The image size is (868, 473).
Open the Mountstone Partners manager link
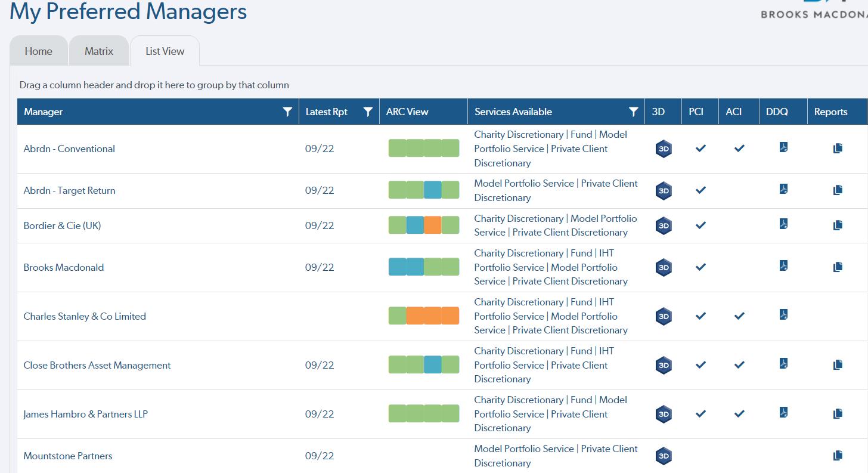(x=68, y=456)
